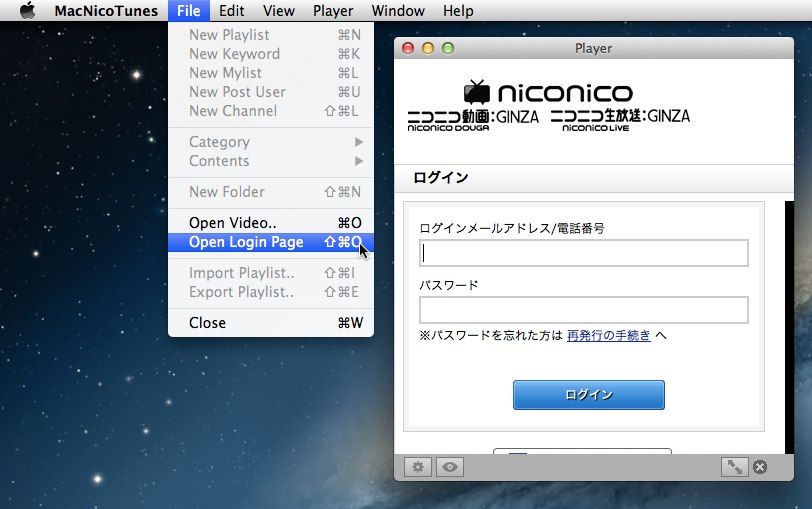
Task: Open the Player menu in menu bar
Action: click(333, 10)
